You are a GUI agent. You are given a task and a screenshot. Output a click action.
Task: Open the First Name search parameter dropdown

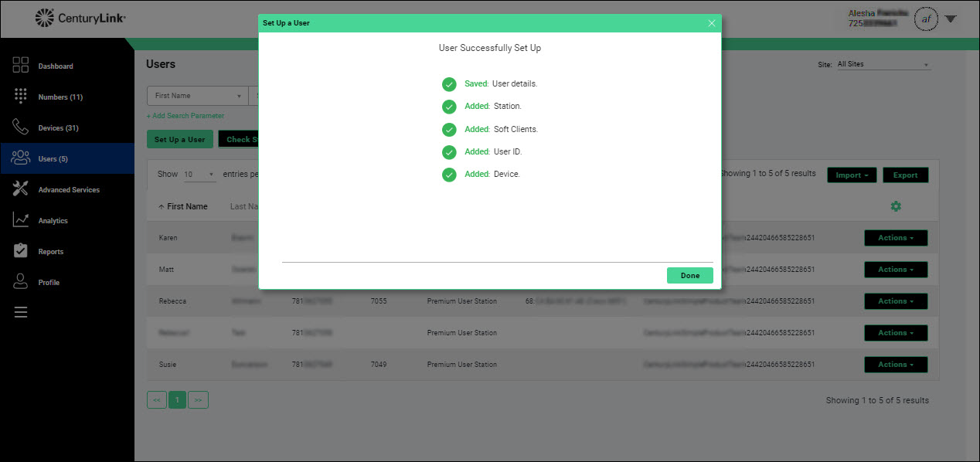pos(197,96)
